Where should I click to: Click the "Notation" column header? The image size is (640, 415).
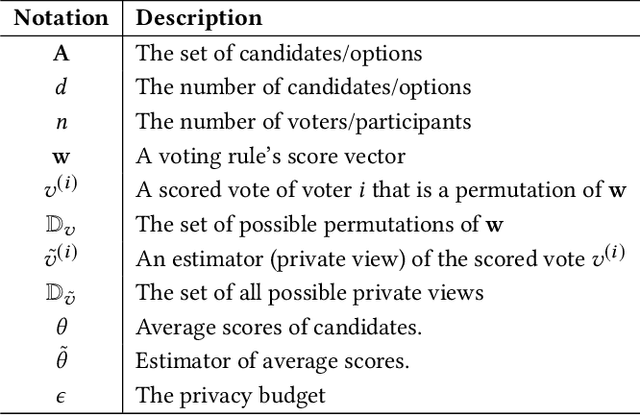[60, 19]
